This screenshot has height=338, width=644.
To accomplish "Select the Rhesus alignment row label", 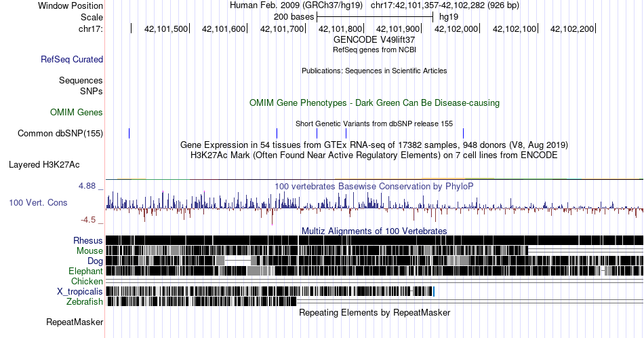I will click(88, 240).
